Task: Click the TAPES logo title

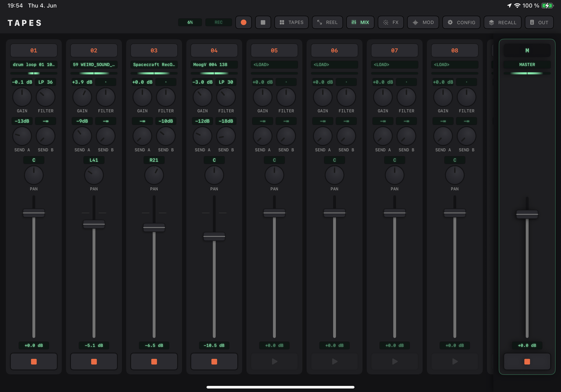Action: point(25,23)
